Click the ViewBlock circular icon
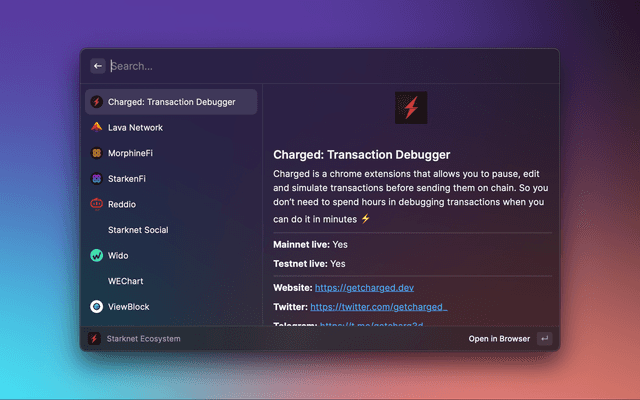 [x=96, y=307]
